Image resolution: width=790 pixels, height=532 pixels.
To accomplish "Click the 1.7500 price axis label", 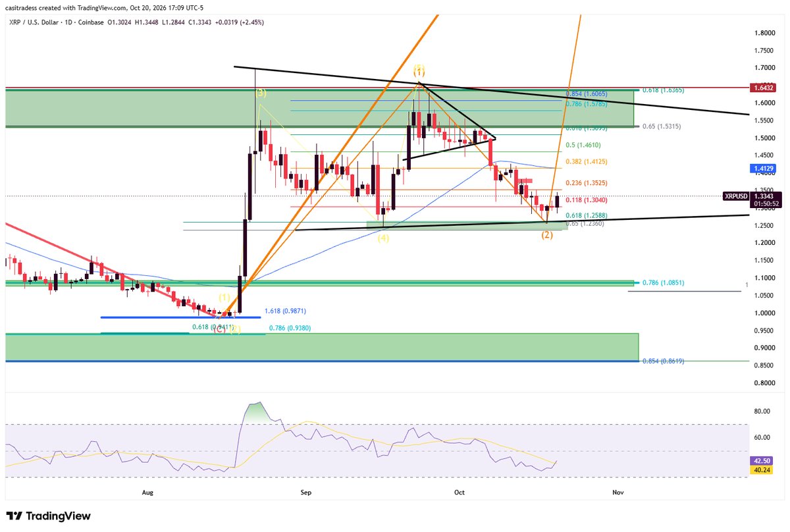I will pyautogui.click(x=765, y=51).
